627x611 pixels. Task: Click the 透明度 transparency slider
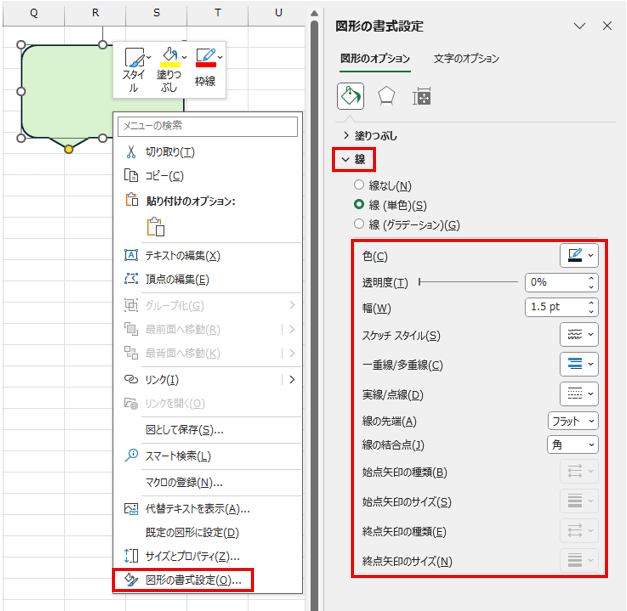coord(468,282)
